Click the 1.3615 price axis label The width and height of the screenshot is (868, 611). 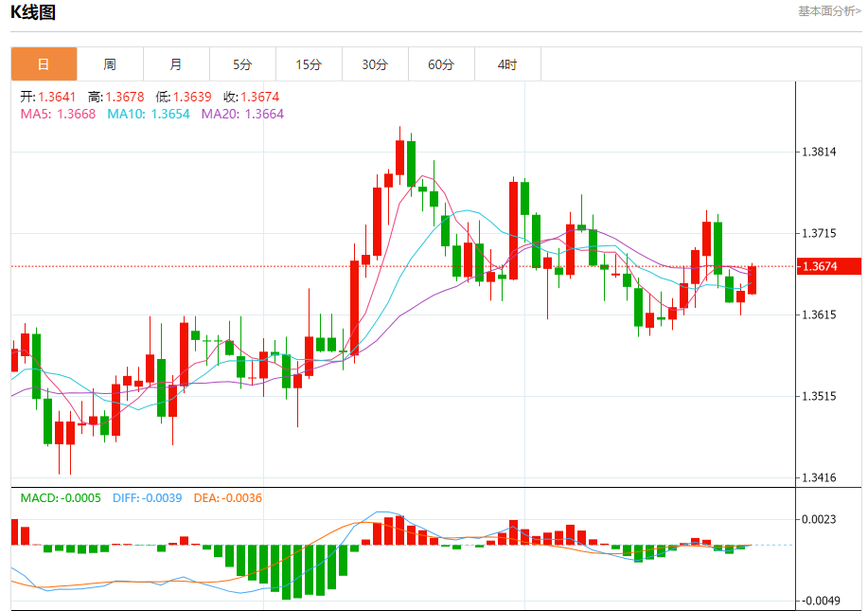(819, 314)
